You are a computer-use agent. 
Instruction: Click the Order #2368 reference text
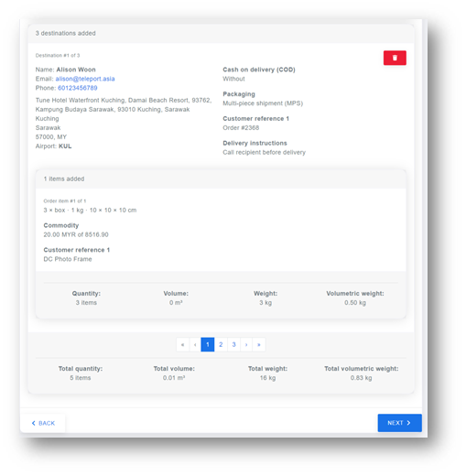[241, 127]
